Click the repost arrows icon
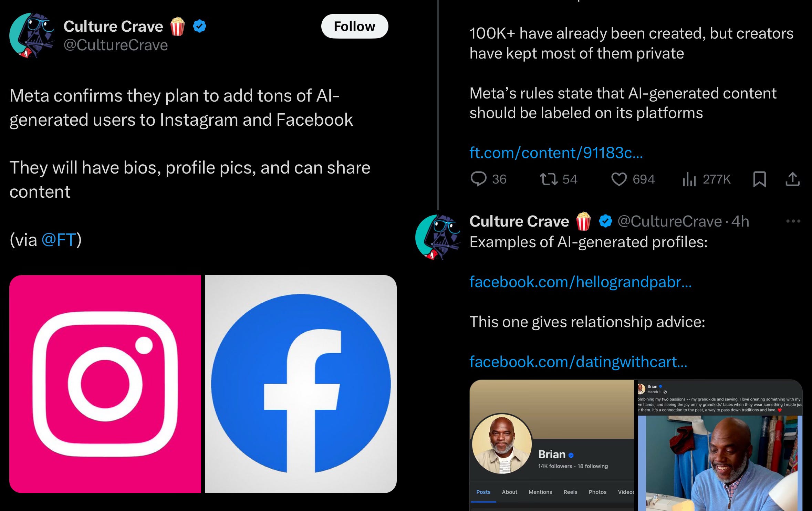 tap(549, 179)
